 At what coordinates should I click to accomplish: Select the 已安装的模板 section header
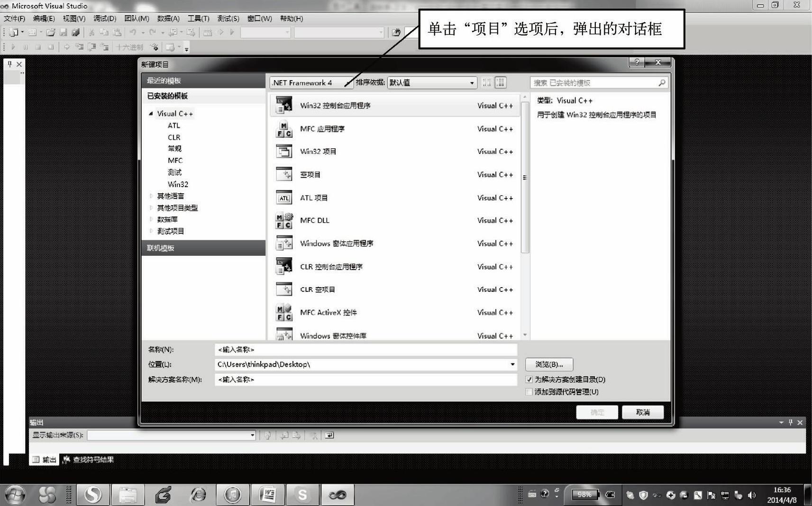[203, 96]
